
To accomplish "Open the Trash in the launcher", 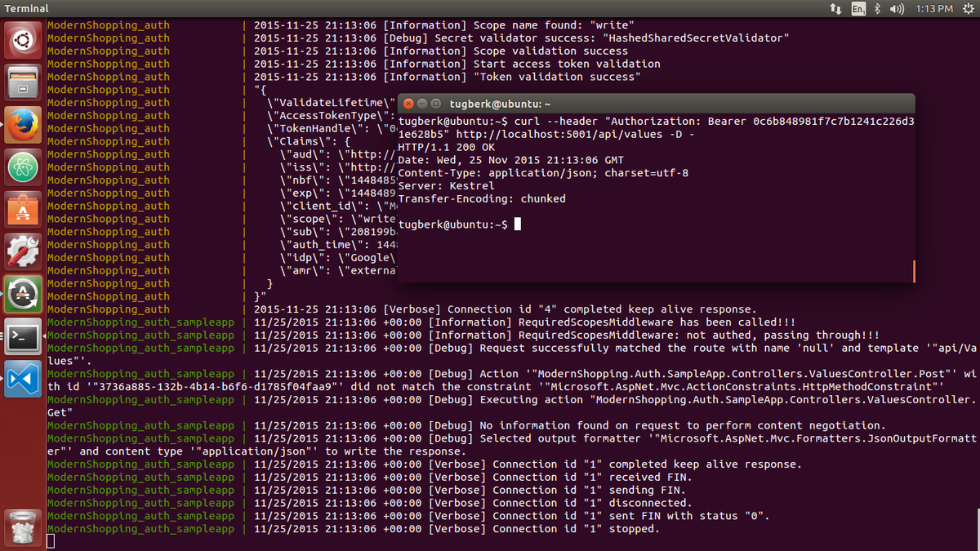I will [x=23, y=527].
